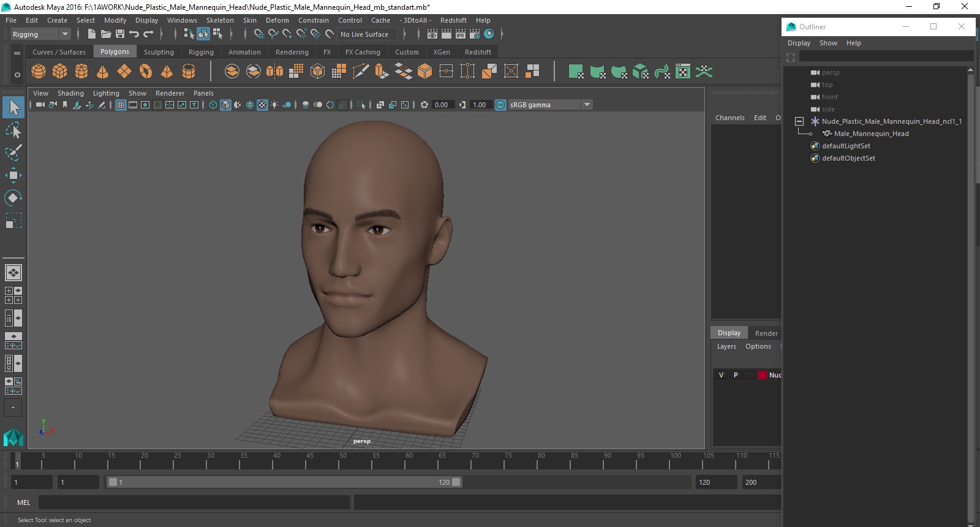Toggle the viewport grid display
The width and height of the screenshot is (980, 527).
tap(121, 105)
